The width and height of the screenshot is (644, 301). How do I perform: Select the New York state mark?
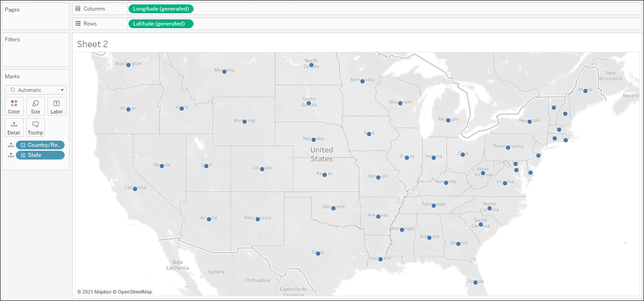coord(530,121)
